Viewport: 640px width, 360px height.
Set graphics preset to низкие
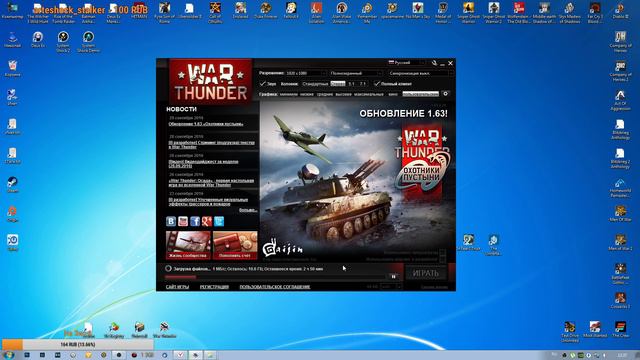click(x=307, y=94)
